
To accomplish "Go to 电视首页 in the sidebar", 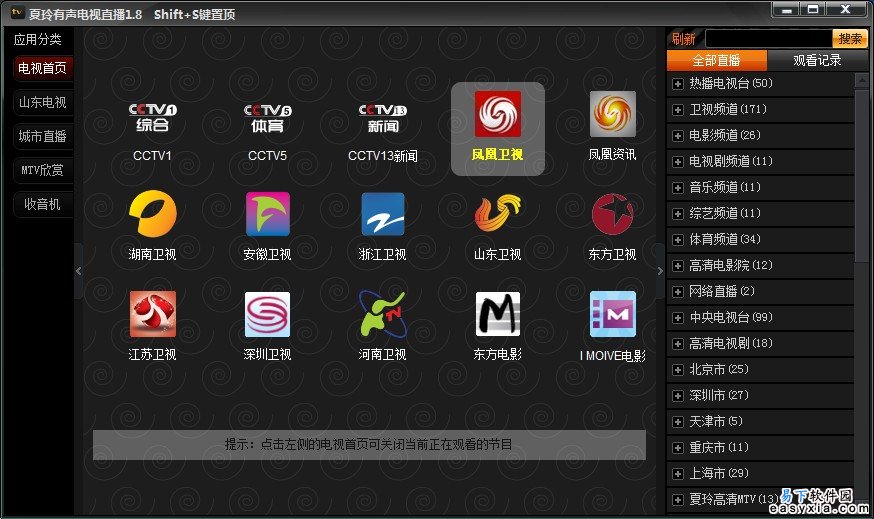I will click(x=42, y=68).
